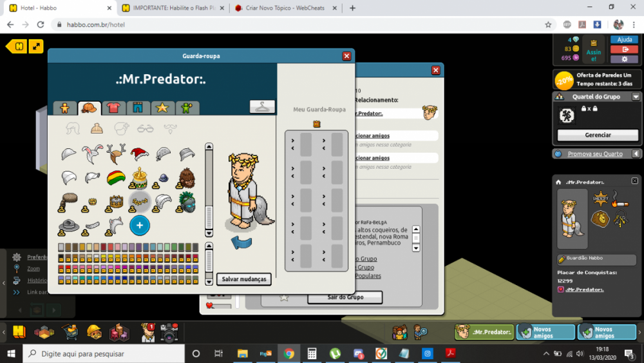The image size is (644, 363).
Task: Open the green figure pets tab
Action: point(187,108)
